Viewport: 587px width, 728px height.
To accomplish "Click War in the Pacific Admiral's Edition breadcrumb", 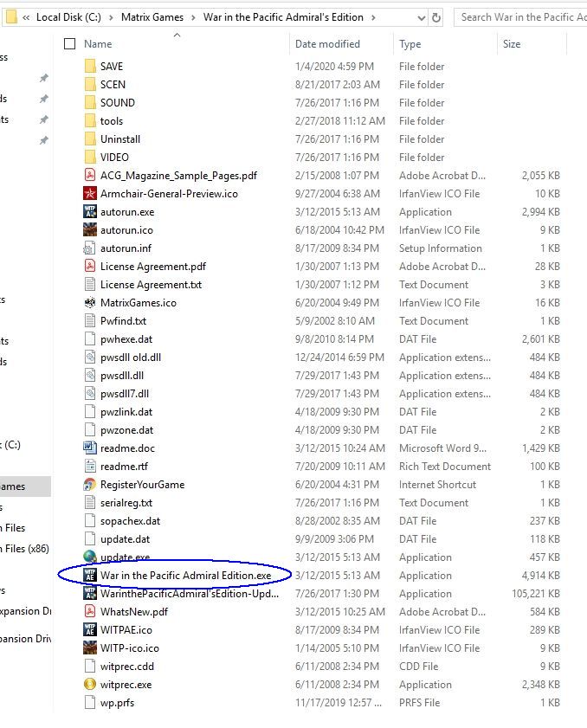I will pyautogui.click(x=283, y=17).
